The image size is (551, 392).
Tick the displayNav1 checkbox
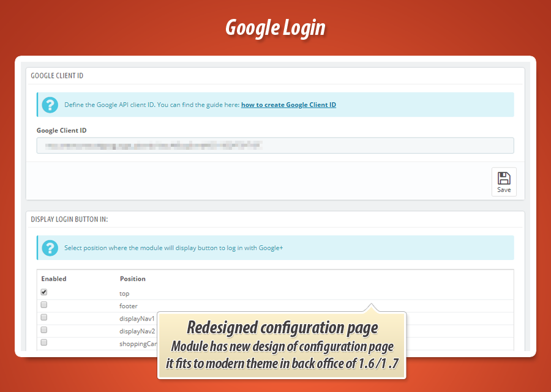(x=44, y=317)
